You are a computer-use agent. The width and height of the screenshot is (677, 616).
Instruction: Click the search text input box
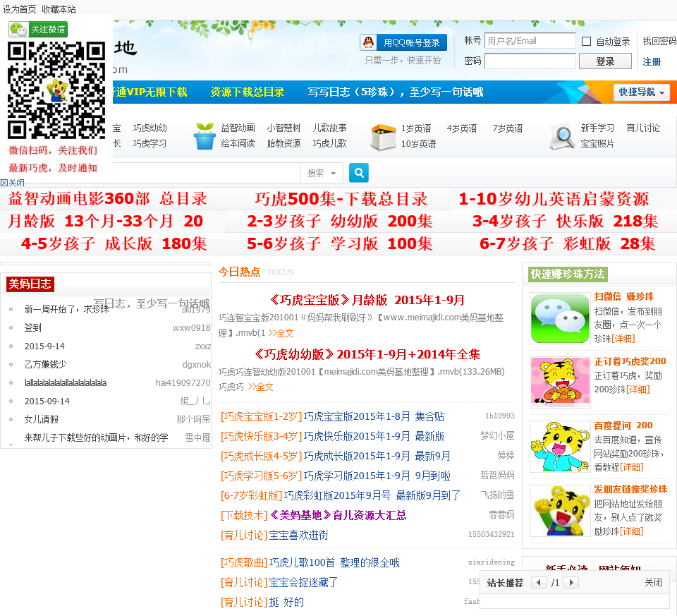(x=207, y=173)
